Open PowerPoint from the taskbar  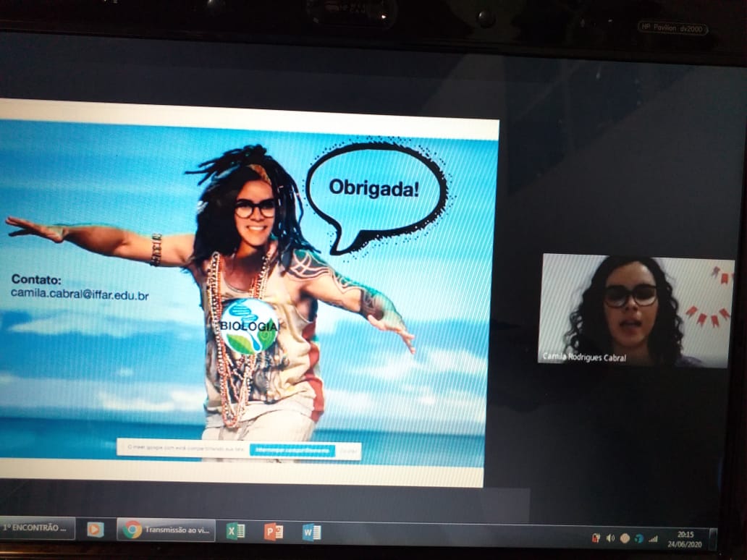click(x=273, y=532)
